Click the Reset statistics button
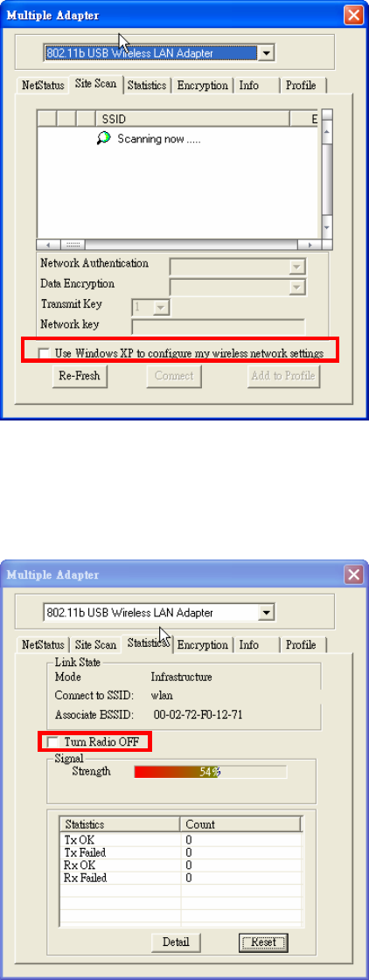This screenshot has width=369, height=980. [x=262, y=942]
